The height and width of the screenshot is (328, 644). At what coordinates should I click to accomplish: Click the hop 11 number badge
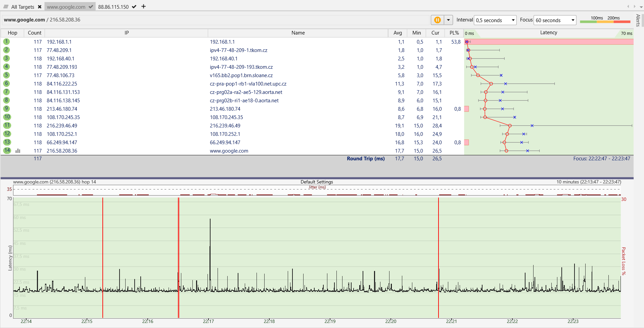pos(7,125)
